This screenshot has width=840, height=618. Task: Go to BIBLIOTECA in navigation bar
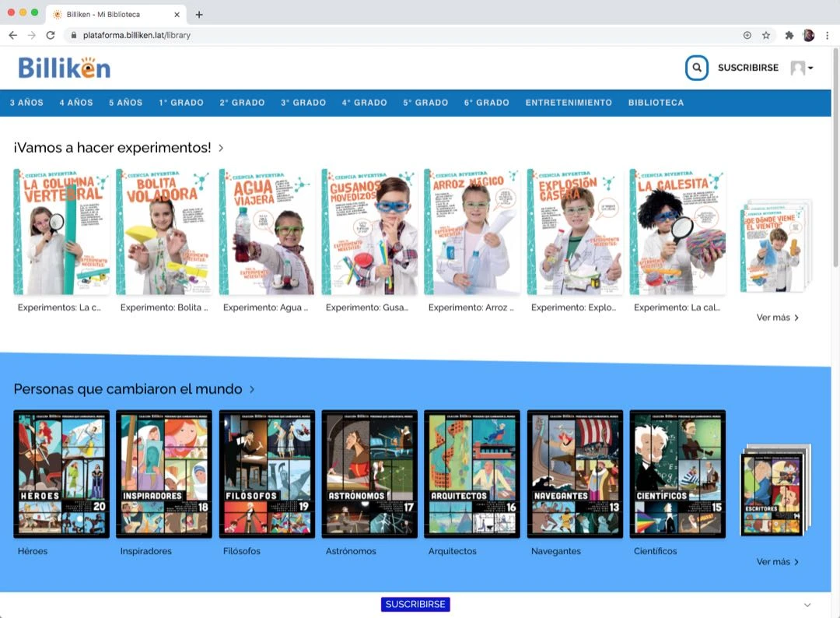(656, 103)
